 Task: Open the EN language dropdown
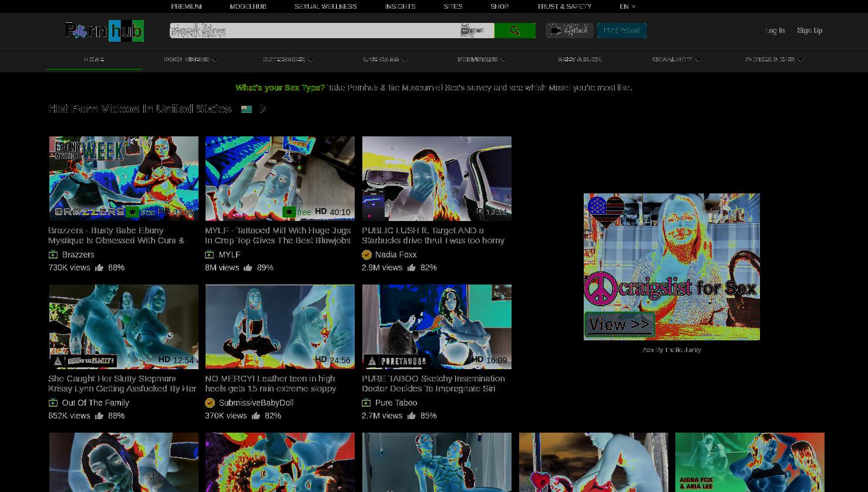tap(627, 6)
